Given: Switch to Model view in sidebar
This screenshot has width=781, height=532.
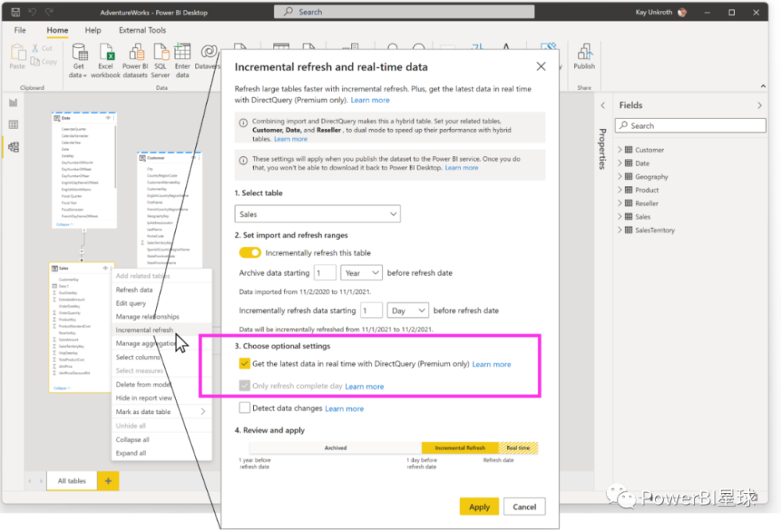Looking at the screenshot, I should coord(13,147).
